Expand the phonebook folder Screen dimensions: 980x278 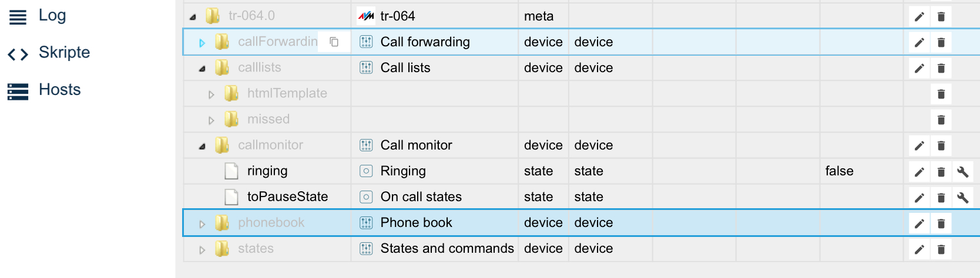point(202,223)
